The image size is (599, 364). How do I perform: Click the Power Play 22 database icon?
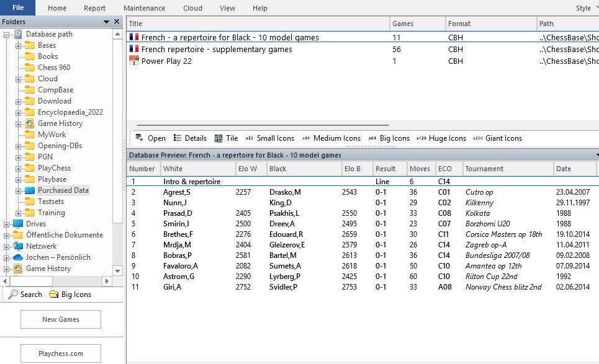pyautogui.click(x=133, y=61)
